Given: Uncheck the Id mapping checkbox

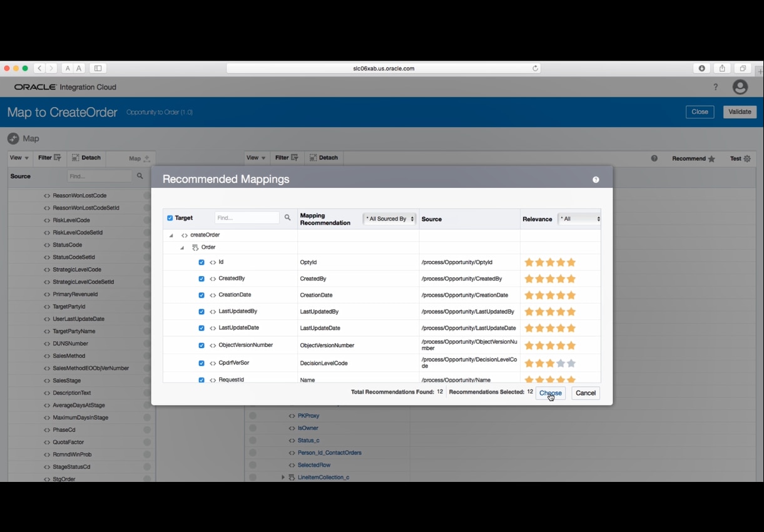Looking at the screenshot, I should click(201, 262).
